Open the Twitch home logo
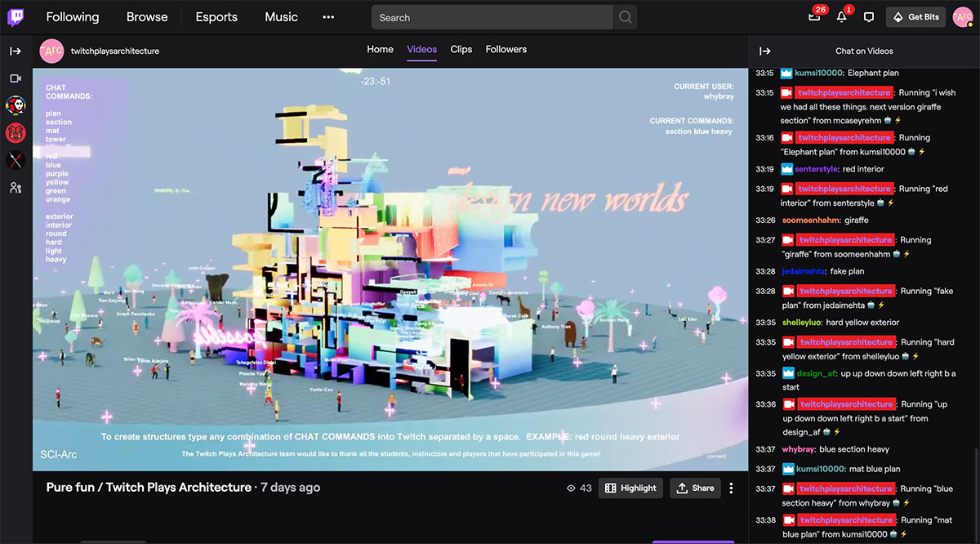 click(x=16, y=17)
